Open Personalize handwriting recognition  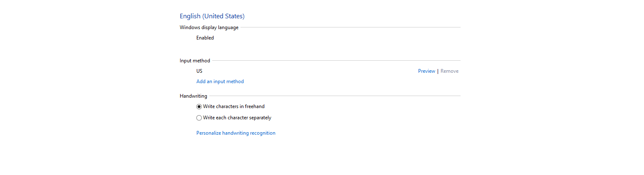click(x=236, y=133)
